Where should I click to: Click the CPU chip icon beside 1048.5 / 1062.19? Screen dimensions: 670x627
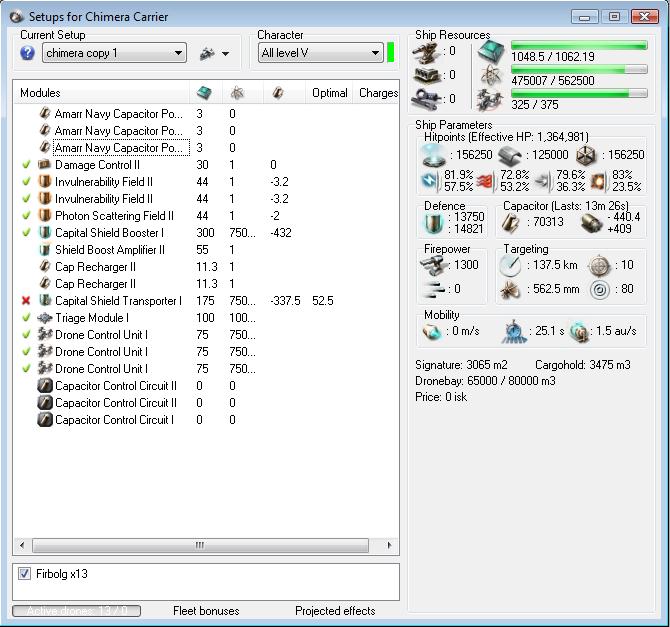491,52
